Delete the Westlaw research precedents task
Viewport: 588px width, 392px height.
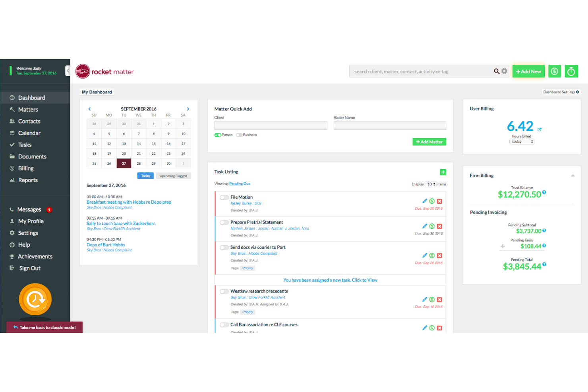439,299
